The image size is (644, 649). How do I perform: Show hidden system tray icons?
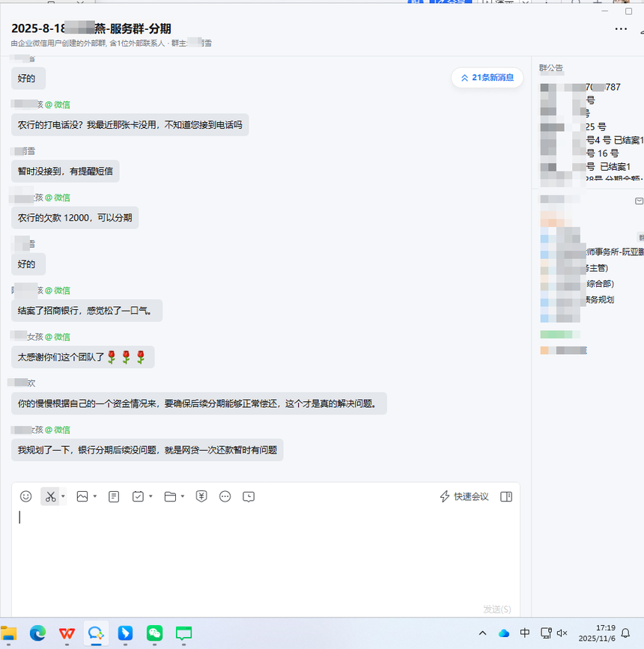click(482, 633)
